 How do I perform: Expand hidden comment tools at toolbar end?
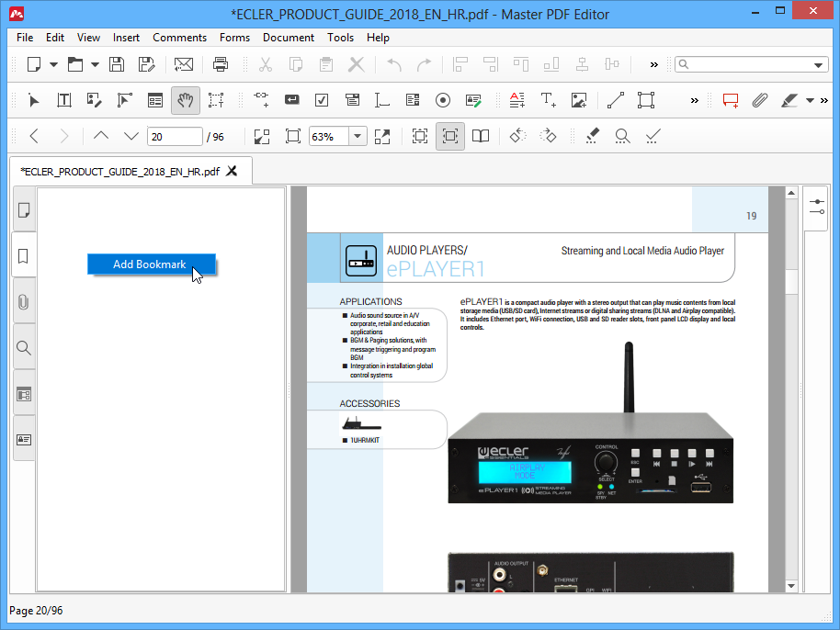[x=824, y=101]
